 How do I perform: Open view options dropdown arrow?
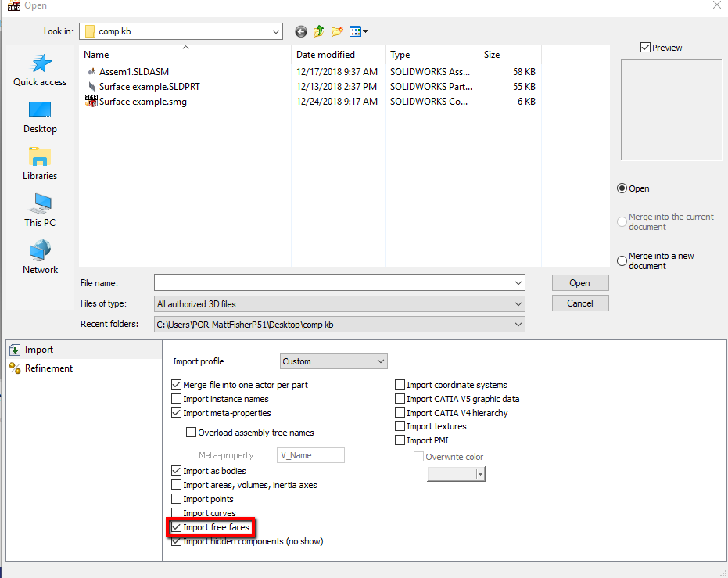point(366,31)
